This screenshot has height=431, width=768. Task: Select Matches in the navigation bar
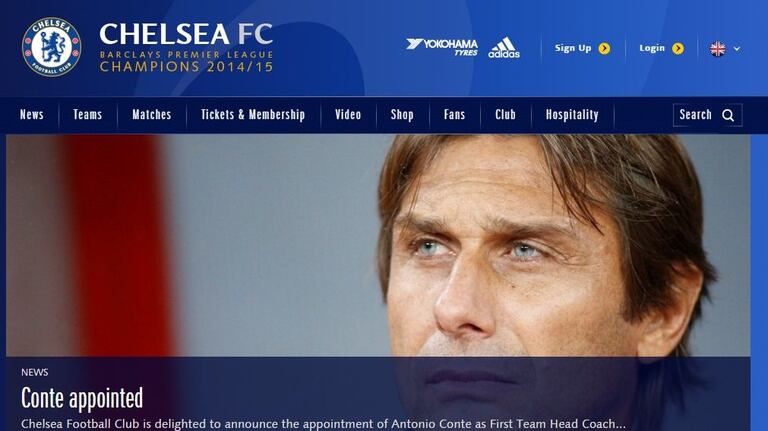pyautogui.click(x=152, y=115)
